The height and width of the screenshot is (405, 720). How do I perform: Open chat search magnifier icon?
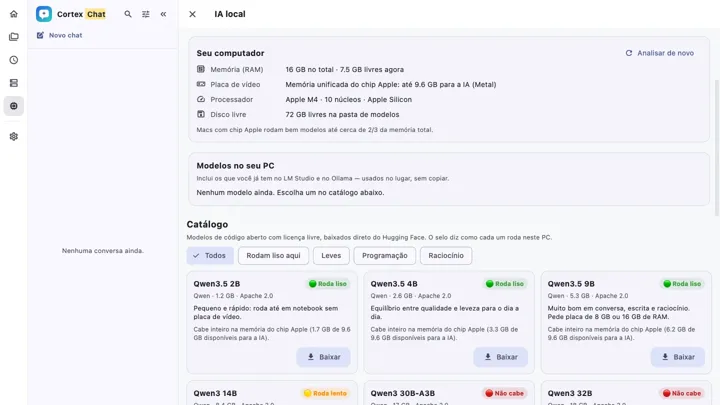(x=128, y=14)
